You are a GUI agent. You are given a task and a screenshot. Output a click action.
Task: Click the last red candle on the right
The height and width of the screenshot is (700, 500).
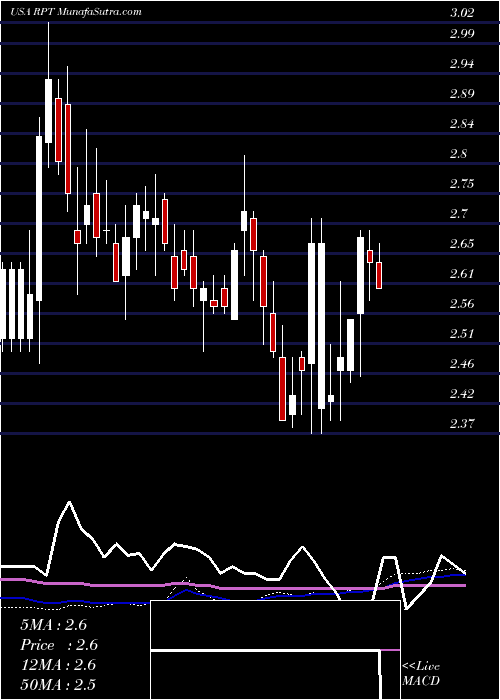379,275
